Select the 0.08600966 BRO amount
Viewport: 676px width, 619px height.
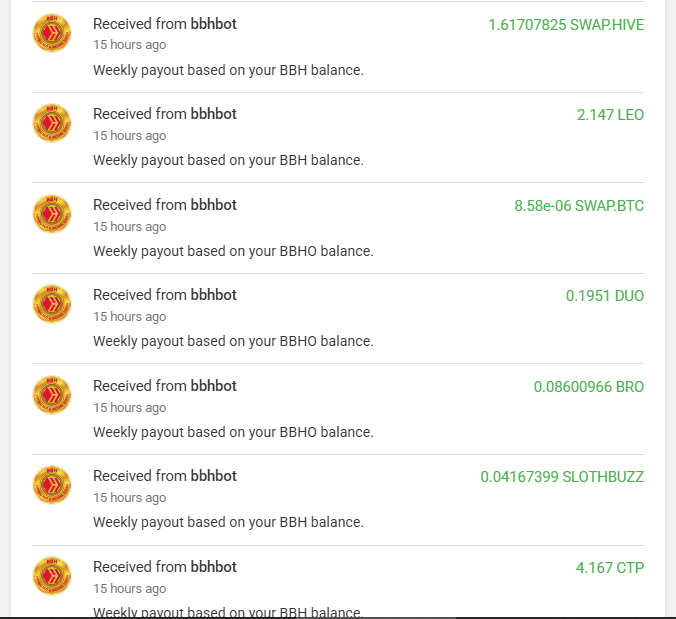[589, 387]
